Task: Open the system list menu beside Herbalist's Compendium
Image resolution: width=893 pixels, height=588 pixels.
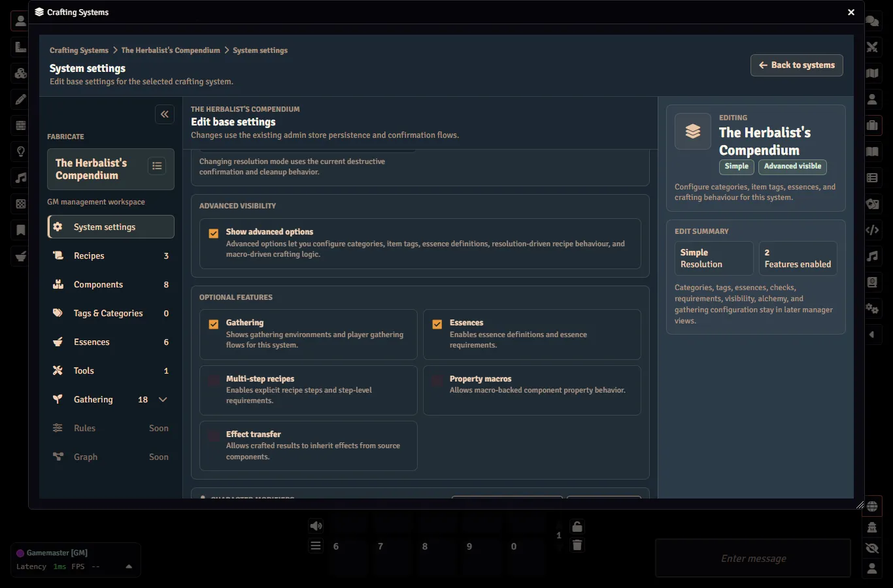Action: [157, 166]
